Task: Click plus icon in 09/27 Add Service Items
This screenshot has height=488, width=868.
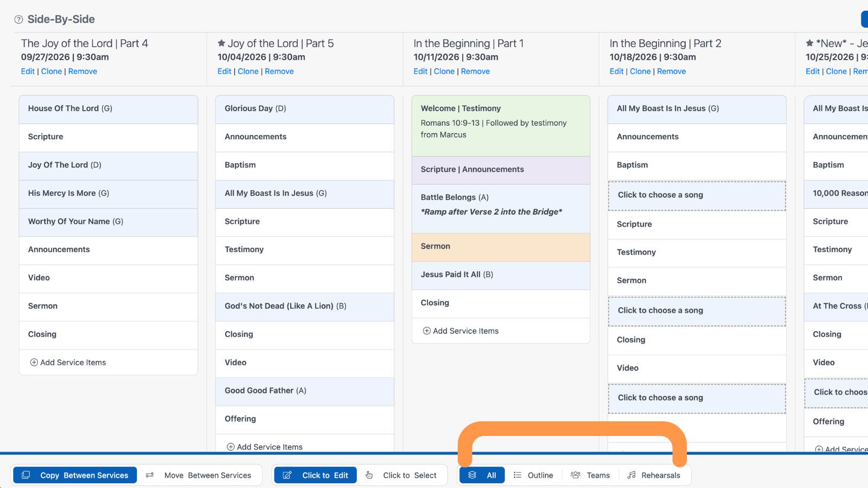Action: 34,362
